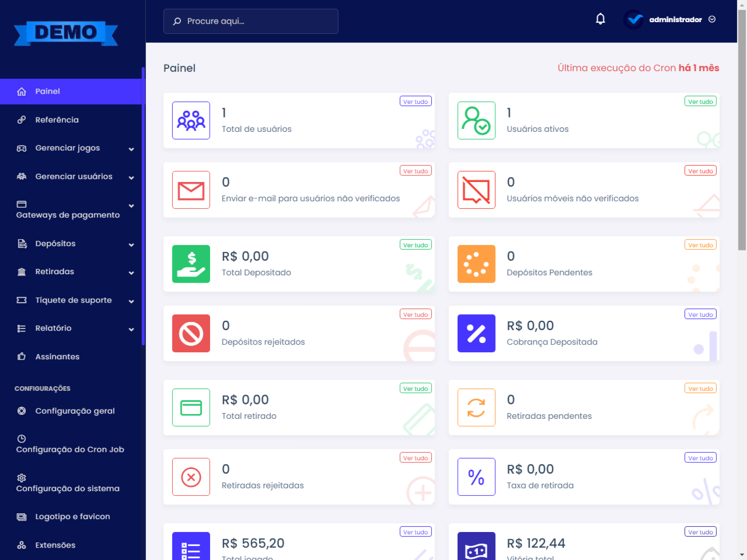Expand the Gerenciar usuários submenu chevron
The height and width of the screenshot is (560, 747).
tap(132, 177)
